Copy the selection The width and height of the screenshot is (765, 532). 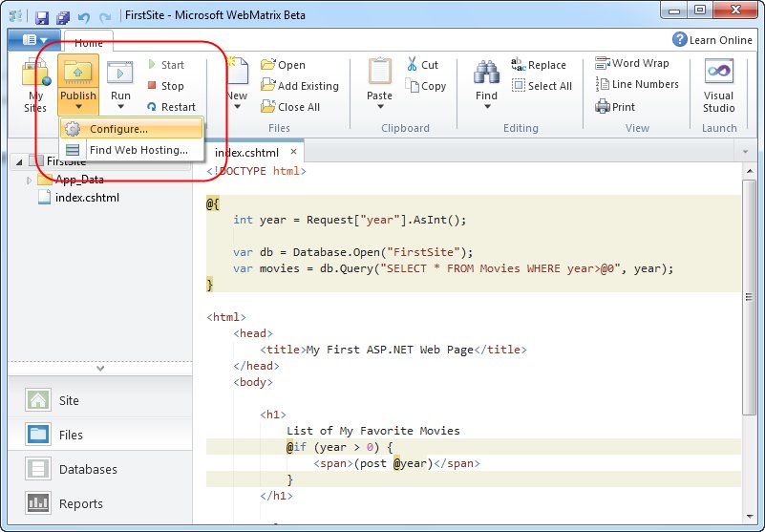coord(425,86)
